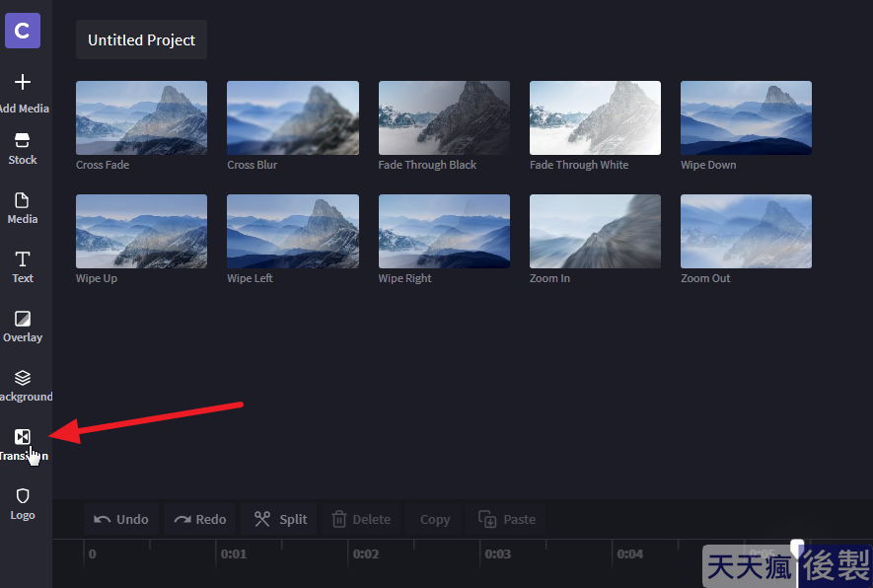Screen dimensions: 873x588
Task: Rename the Untitled Project title field
Action: pos(141,39)
